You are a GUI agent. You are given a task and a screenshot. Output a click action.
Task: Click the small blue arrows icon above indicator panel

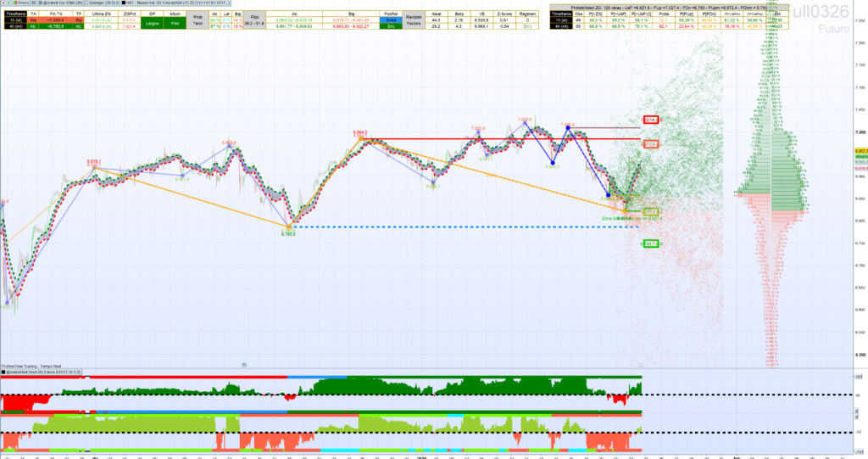point(244,366)
